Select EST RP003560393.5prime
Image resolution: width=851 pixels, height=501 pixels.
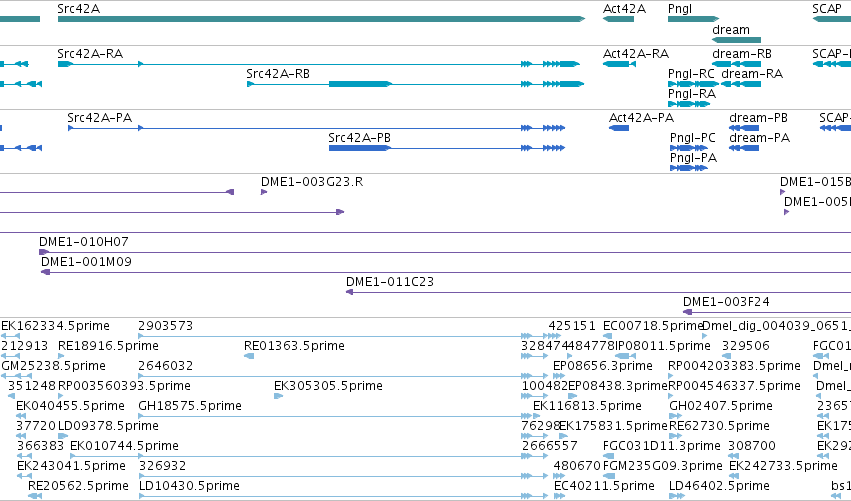pos(124,386)
